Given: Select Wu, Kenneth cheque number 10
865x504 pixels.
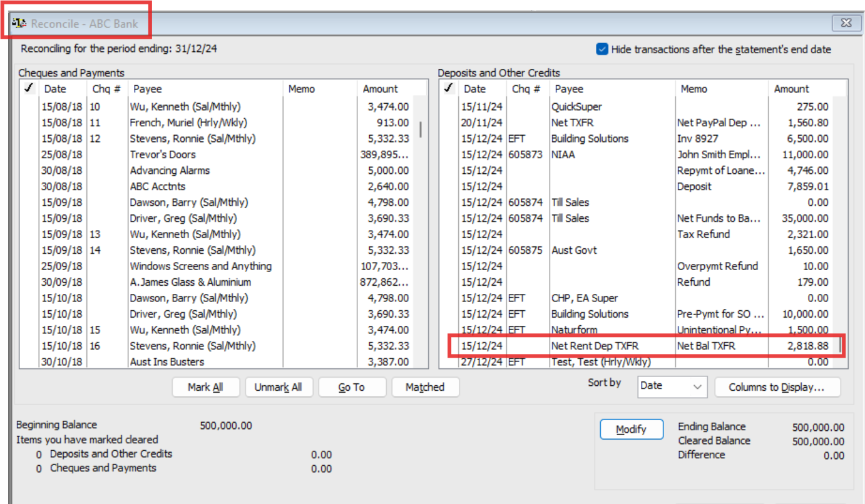Looking at the screenshot, I should [217, 107].
